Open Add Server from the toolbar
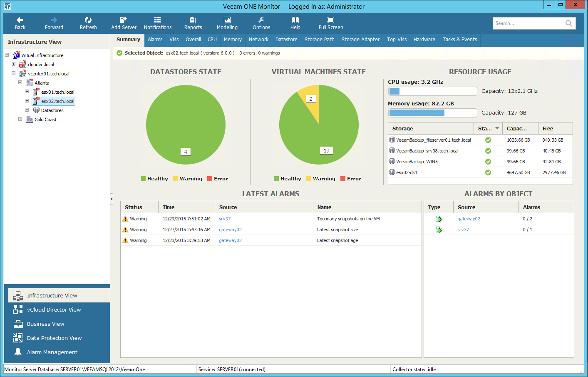588x377 pixels. click(124, 20)
